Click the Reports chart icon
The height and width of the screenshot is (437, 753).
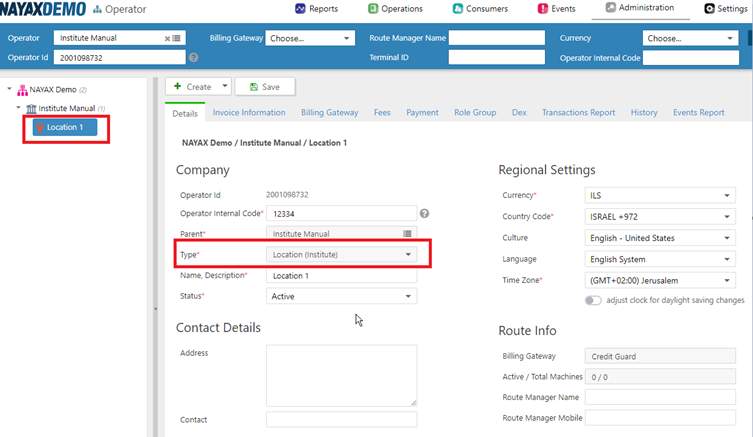300,9
